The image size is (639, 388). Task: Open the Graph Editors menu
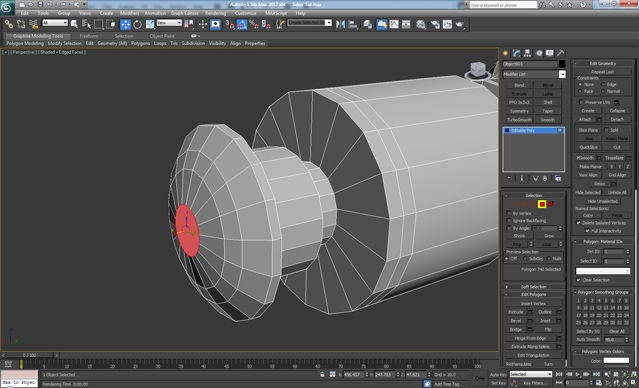tap(185, 13)
